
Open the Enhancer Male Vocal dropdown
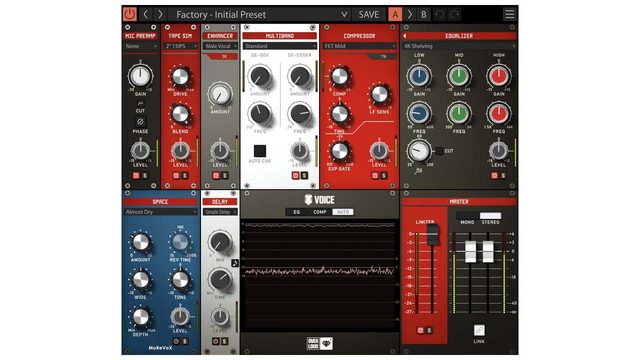tap(220, 46)
